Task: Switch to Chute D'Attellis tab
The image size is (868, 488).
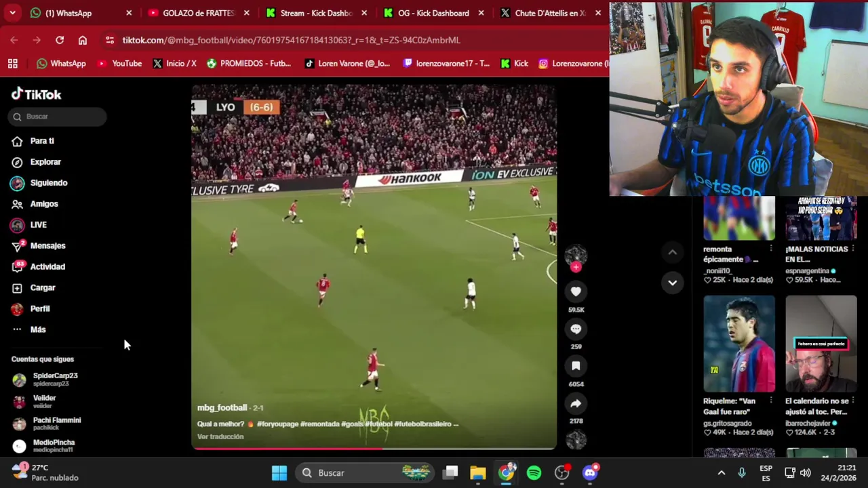Action: pyautogui.click(x=549, y=13)
